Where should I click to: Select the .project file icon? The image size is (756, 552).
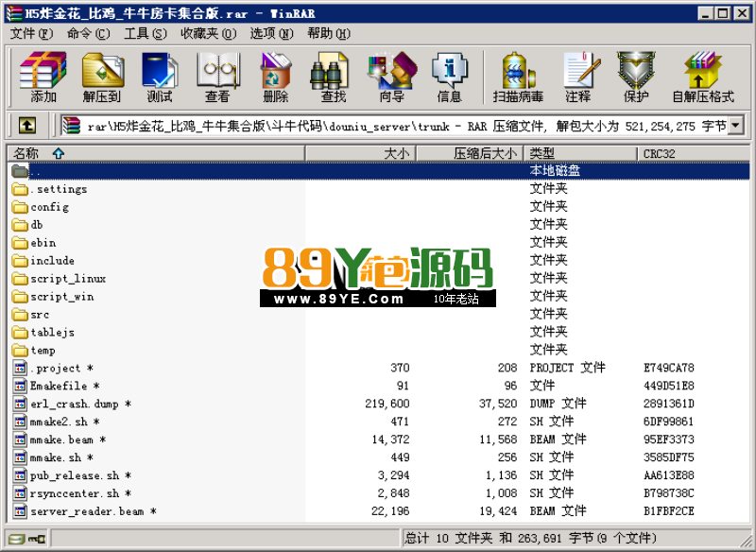click(x=20, y=368)
